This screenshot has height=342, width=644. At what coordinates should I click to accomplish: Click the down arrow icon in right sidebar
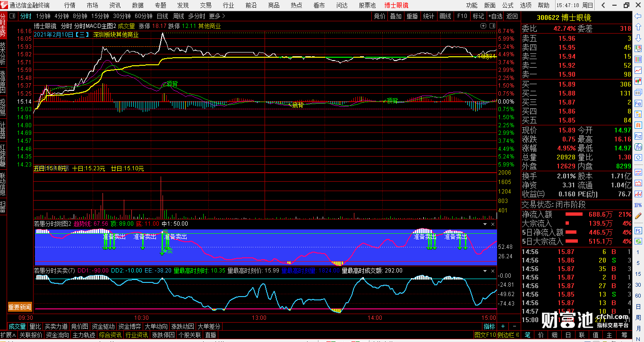point(638,38)
